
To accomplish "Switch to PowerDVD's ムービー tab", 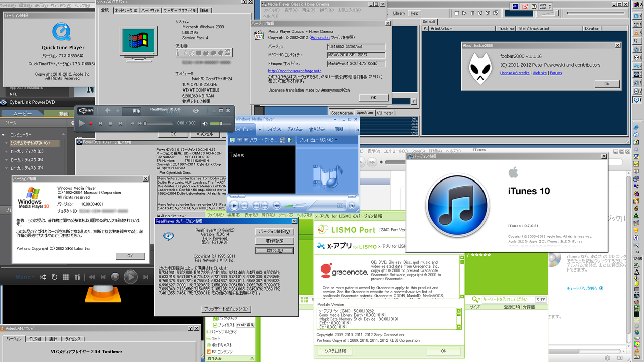I will (22, 114).
